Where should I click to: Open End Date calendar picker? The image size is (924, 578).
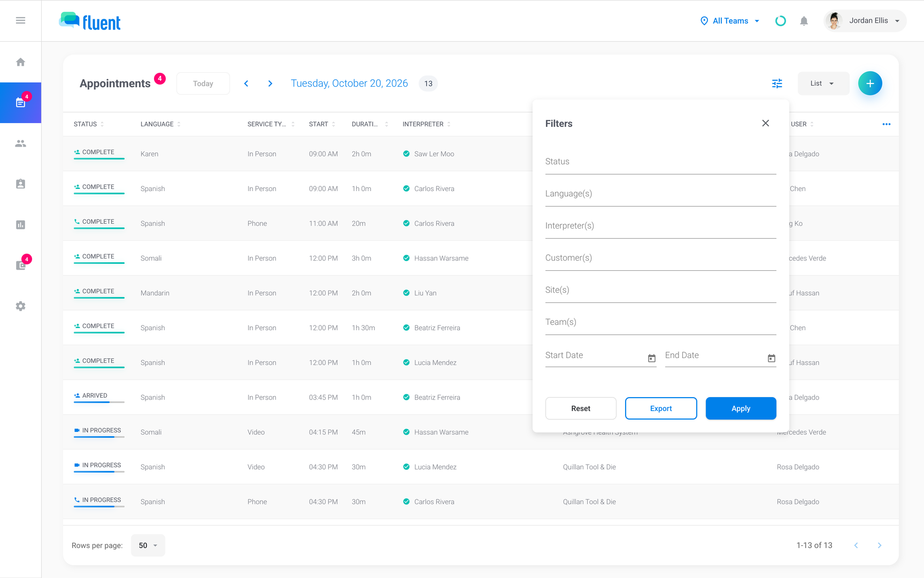771,358
